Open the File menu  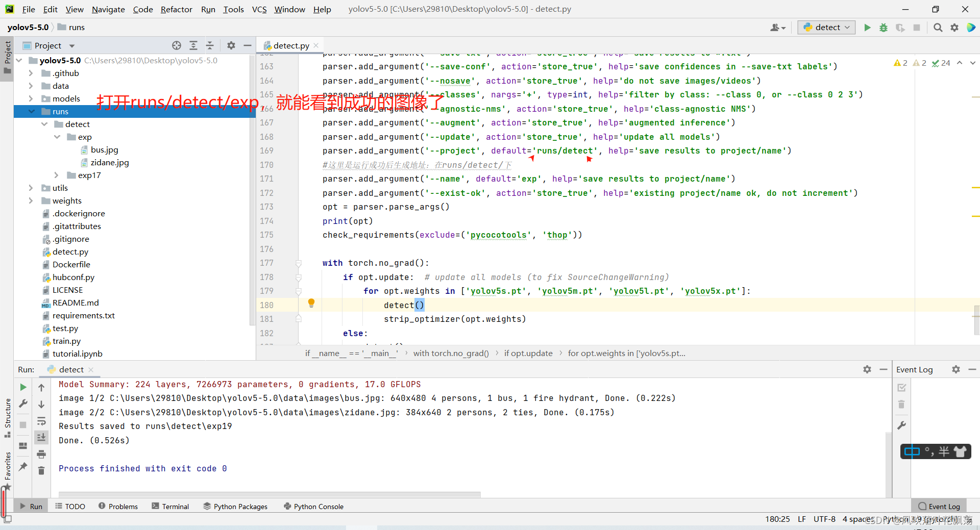29,9
